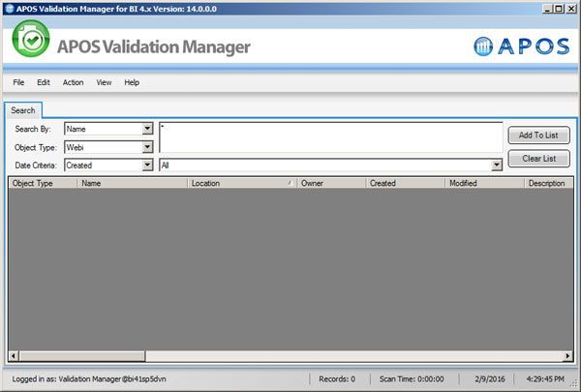This screenshot has height=392, width=581.
Task: Sort by Location column header
Action: 242,183
